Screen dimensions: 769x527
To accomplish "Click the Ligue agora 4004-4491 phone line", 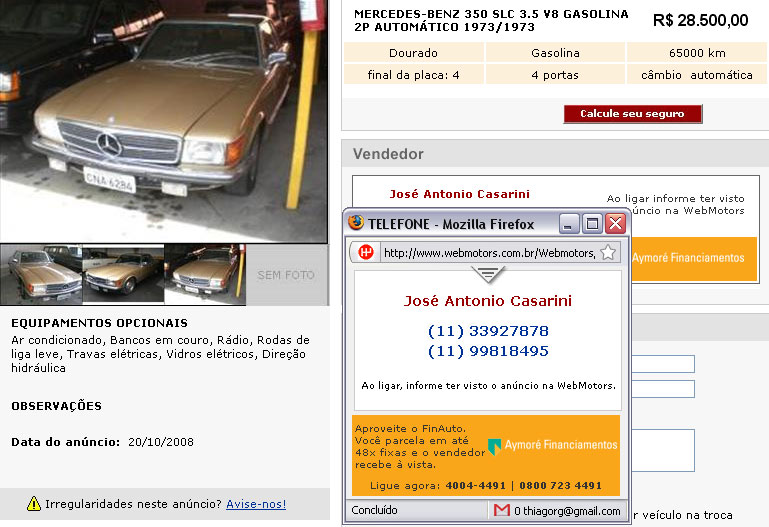I will (x=486, y=486).
